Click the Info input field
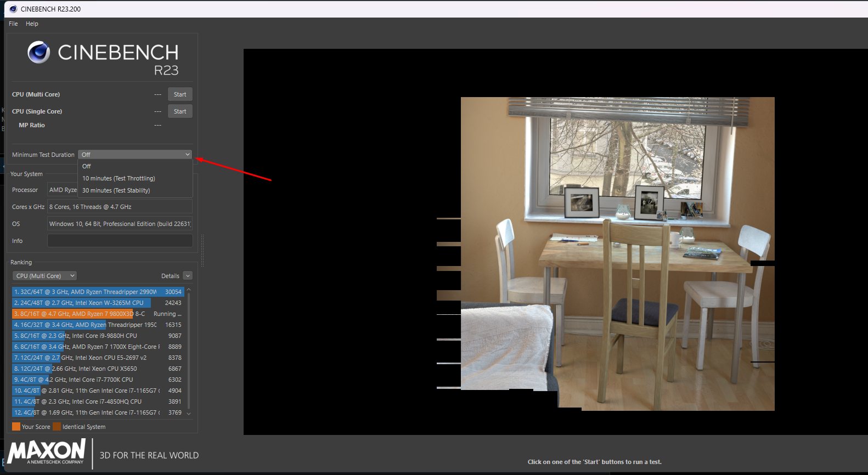Screen dimensions: 868x475 coord(120,241)
